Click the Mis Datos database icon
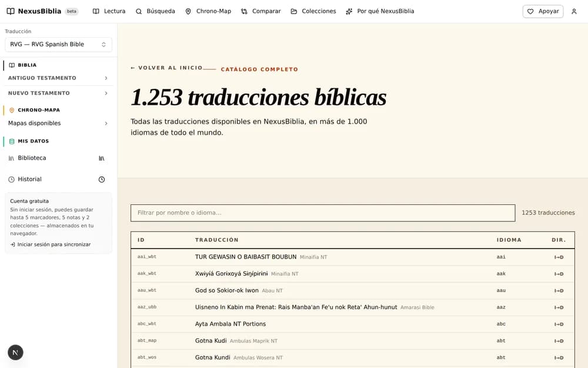 pos(12,141)
